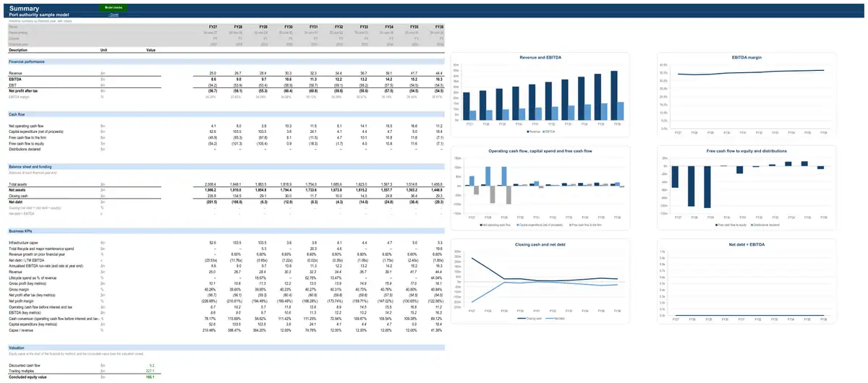Viewport: 868px width, 383px height.
Task: Click the Unit column heading
Action: (103, 50)
